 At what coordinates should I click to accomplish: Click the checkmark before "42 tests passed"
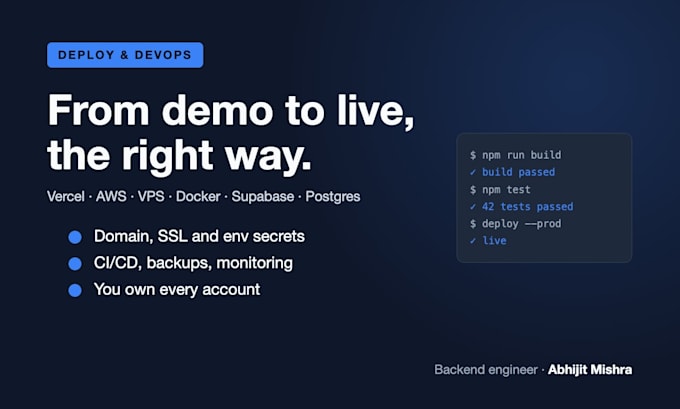[473, 206]
